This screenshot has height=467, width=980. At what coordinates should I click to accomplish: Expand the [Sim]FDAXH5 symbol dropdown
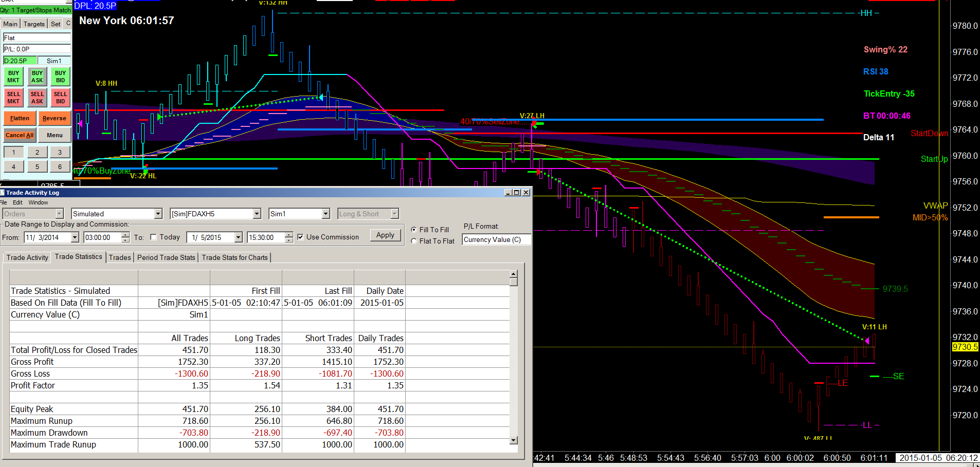click(257, 214)
